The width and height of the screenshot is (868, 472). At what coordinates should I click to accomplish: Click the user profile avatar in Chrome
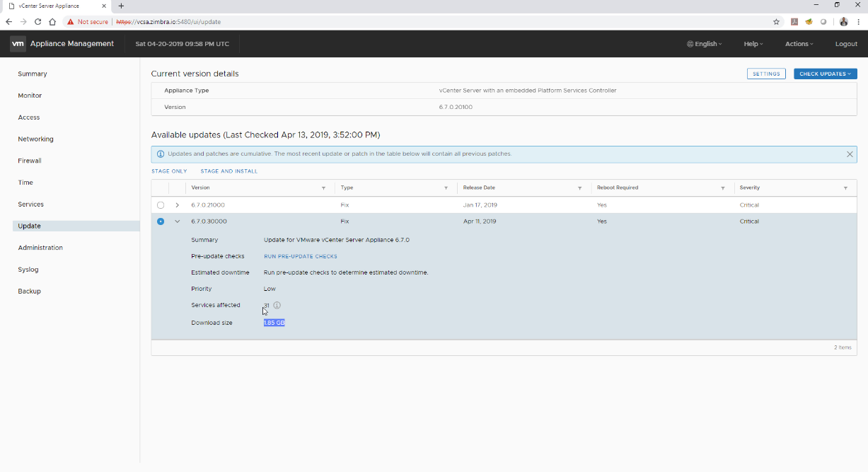click(x=843, y=22)
